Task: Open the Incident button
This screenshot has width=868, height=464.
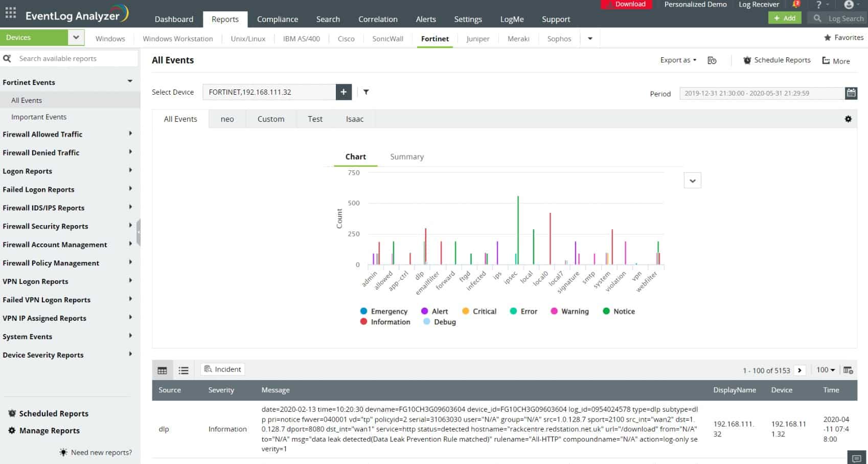Action: click(222, 369)
